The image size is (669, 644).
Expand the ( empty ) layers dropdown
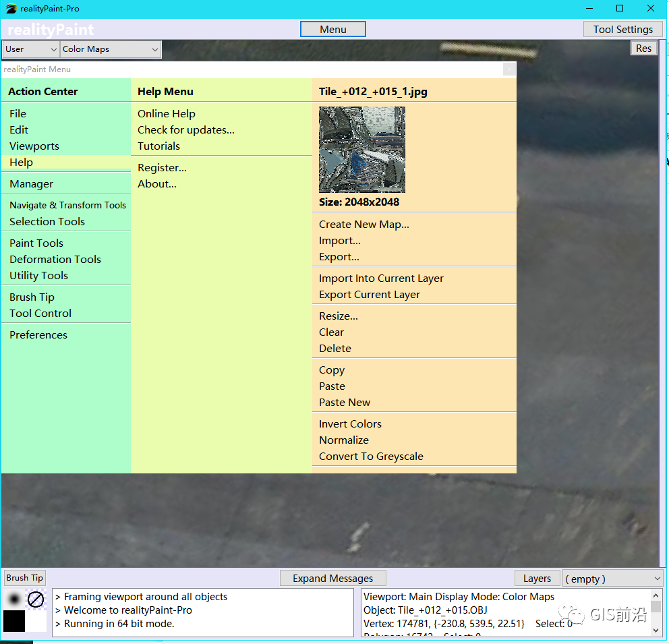coord(612,579)
